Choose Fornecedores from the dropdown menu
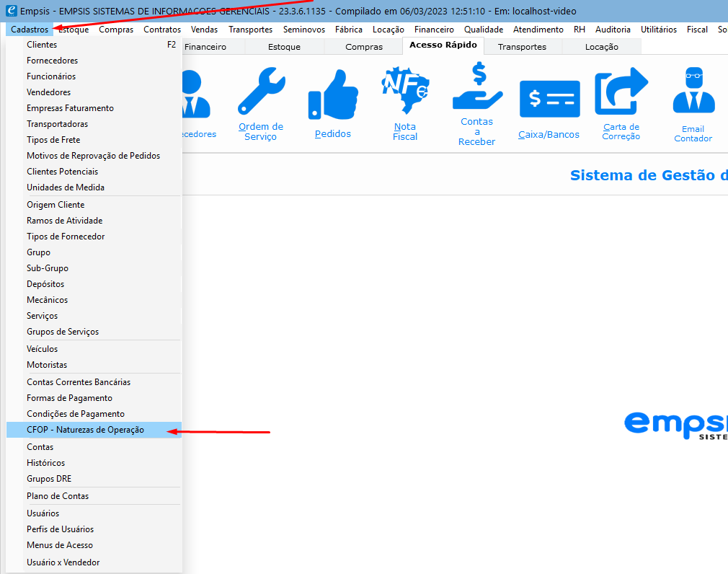 93,61
